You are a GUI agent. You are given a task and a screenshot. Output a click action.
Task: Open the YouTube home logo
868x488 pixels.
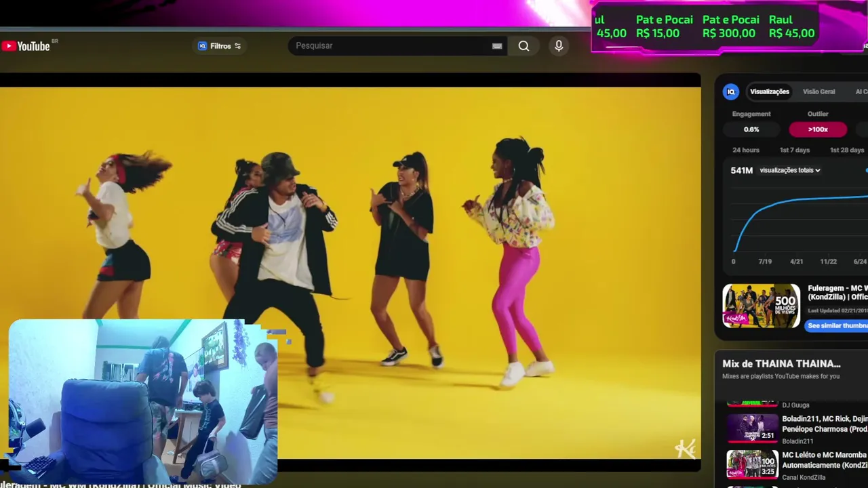(26, 46)
